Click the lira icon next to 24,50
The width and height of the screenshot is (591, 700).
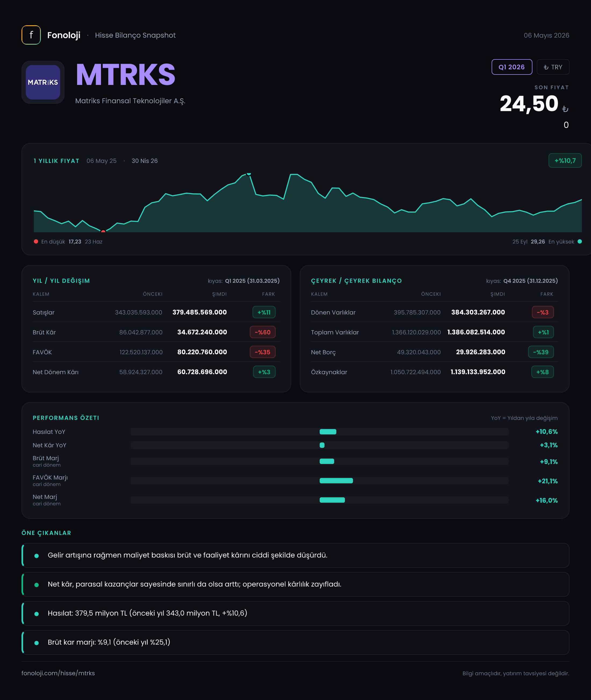tap(565, 109)
